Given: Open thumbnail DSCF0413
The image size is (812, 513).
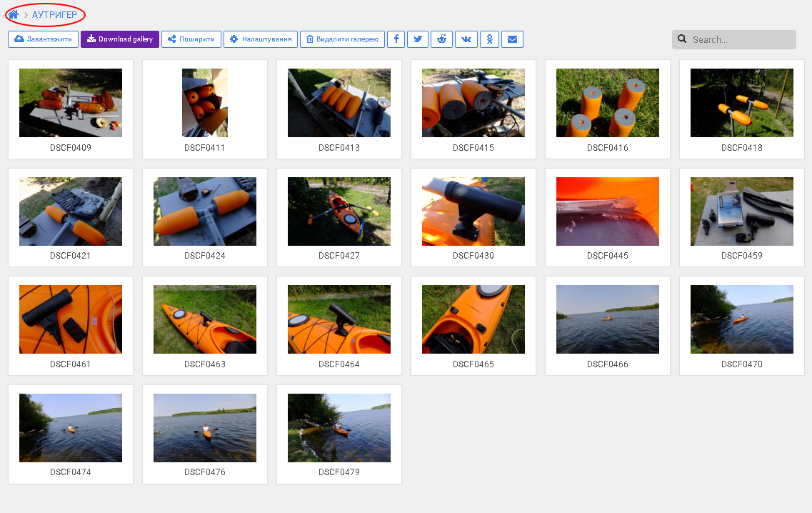Looking at the screenshot, I should (339, 103).
